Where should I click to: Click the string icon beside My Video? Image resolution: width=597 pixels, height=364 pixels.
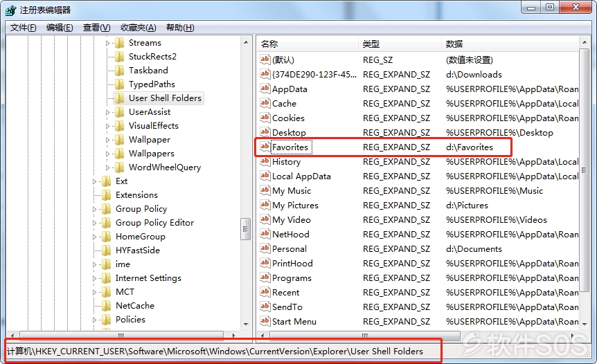(x=265, y=219)
